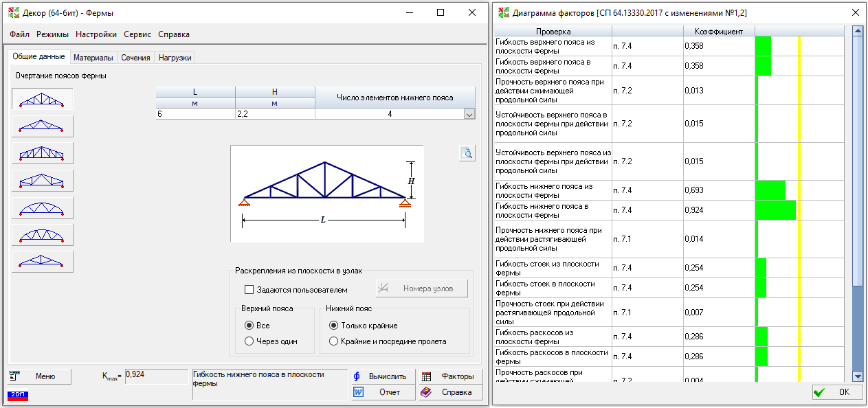Choose Крайние и посредине пролета radio option
This screenshot has height=408, width=868.
334,341
